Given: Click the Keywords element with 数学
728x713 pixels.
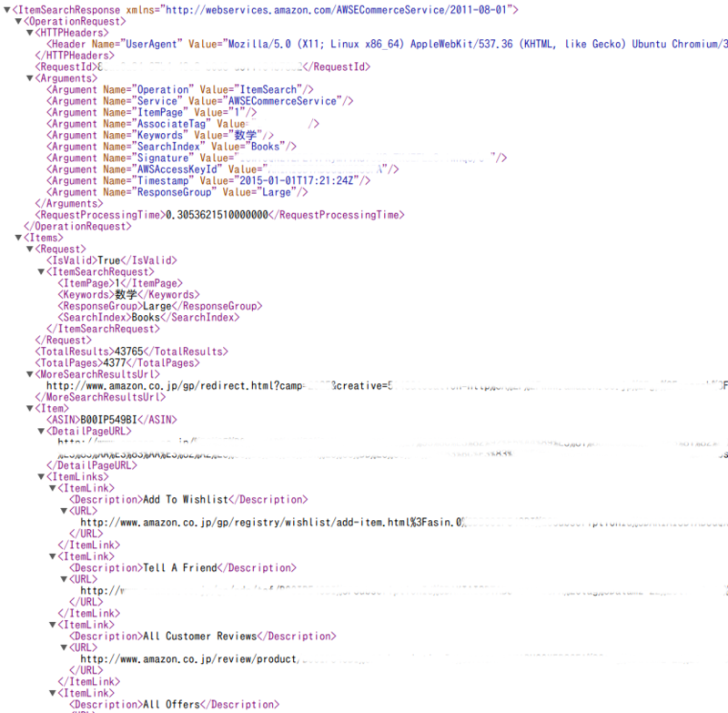Looking at the screenshot, I should pyautogui.click(x=128, y=294).
